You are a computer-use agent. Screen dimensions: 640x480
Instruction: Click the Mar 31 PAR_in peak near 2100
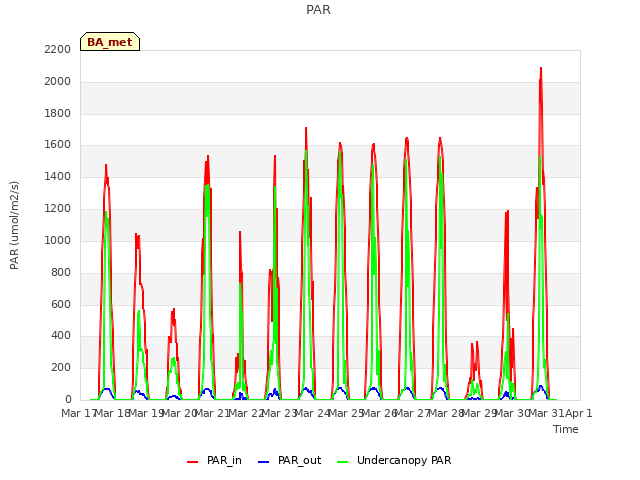(541, 69)
